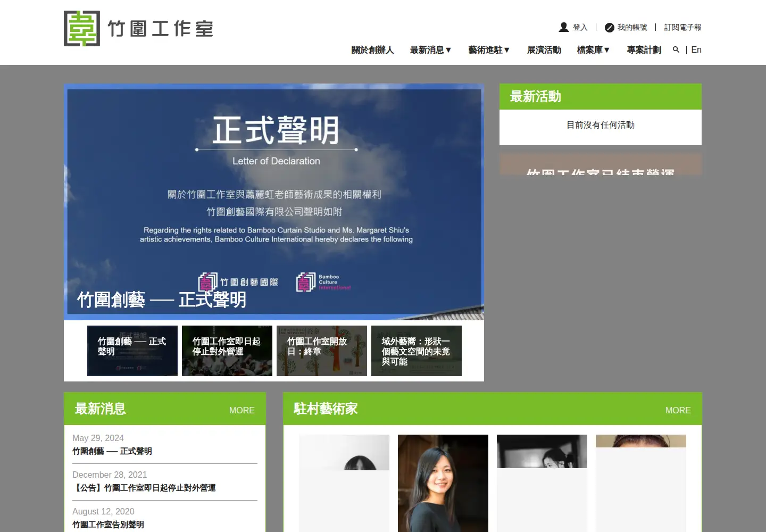Open the 關於創辦人 menu item
Screen dimensions: 766x532
click(x=372, y=50)
